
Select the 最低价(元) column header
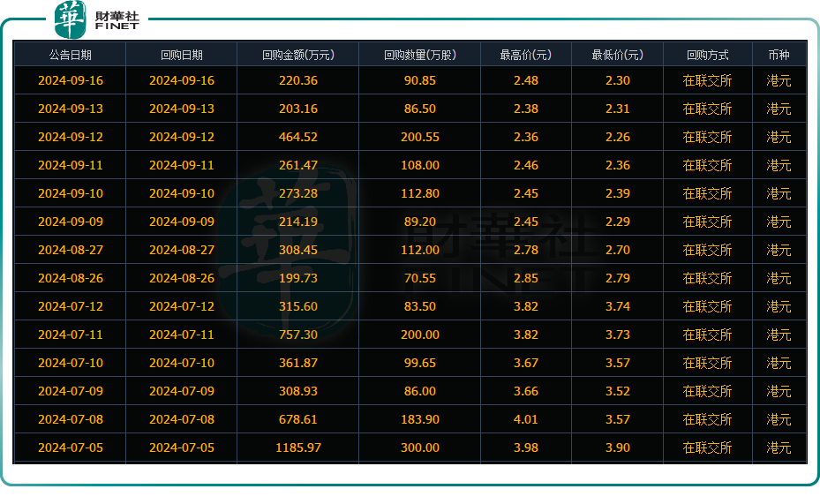(x=618, y=55)
